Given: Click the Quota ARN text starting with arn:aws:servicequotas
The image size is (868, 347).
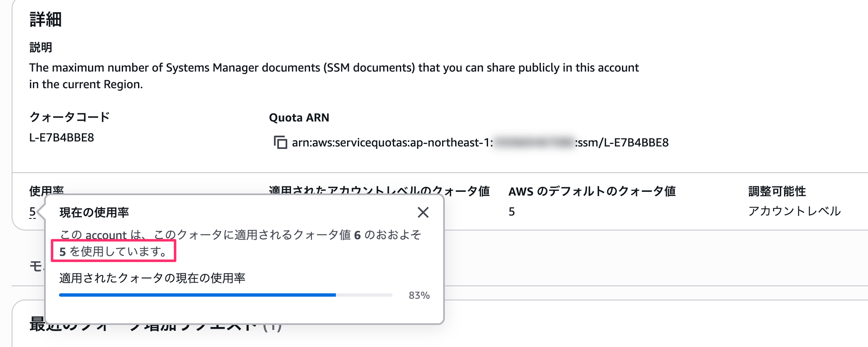Looking at the screenshot, I should click(x=480, y=143).
